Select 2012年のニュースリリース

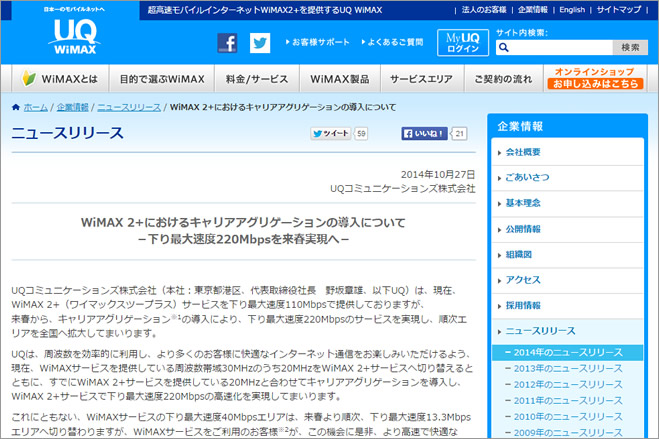tap(567, 384)
